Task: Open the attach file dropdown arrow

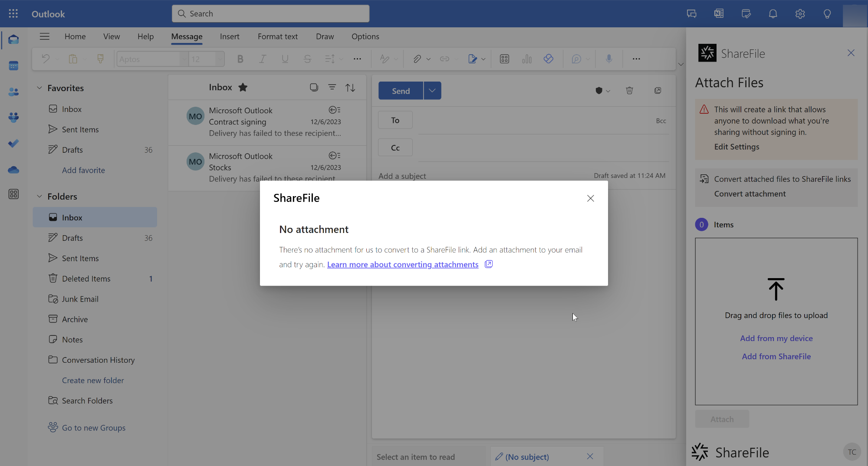Action: [428, 59]
